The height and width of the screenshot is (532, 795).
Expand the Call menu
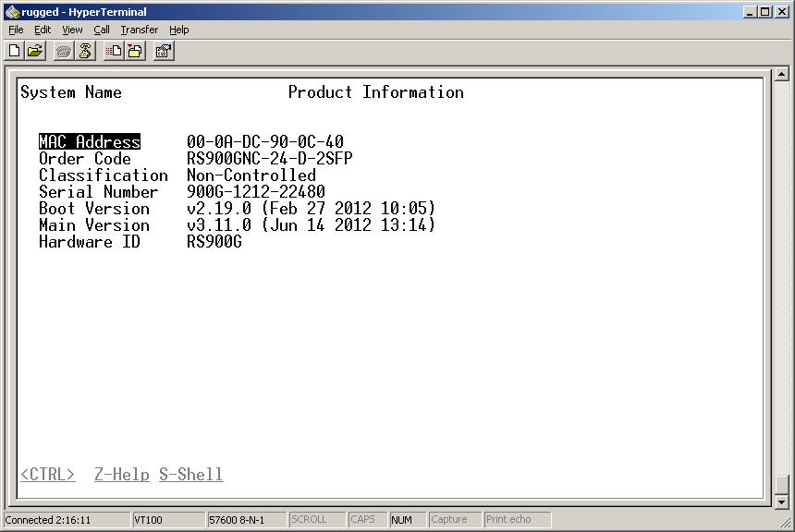click(102, 30)
